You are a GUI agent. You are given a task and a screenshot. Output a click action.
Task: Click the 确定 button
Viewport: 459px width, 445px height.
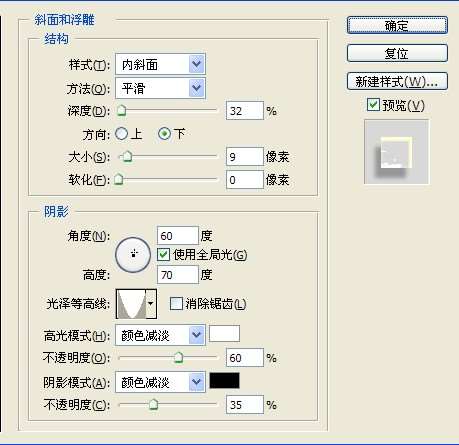coord(397,25)
